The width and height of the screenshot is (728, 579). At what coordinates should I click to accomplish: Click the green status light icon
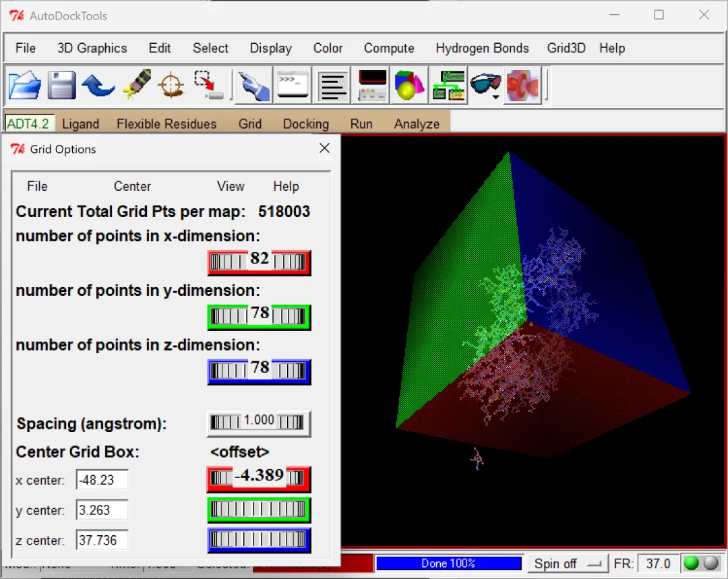pyautogui.click(x=692, y=563)
